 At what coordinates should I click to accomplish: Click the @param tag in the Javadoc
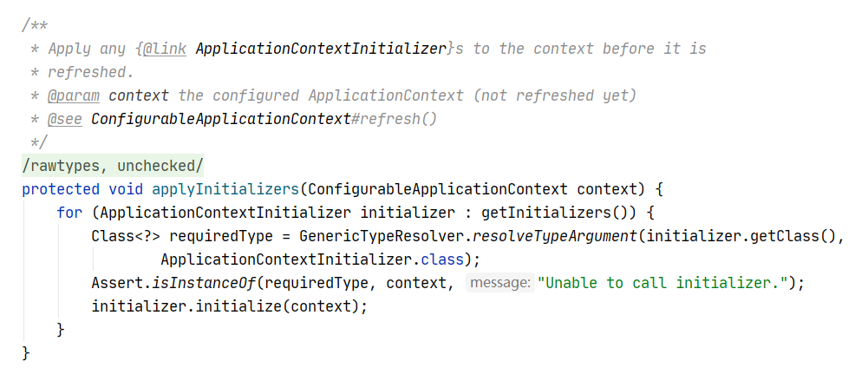point(73,95)
